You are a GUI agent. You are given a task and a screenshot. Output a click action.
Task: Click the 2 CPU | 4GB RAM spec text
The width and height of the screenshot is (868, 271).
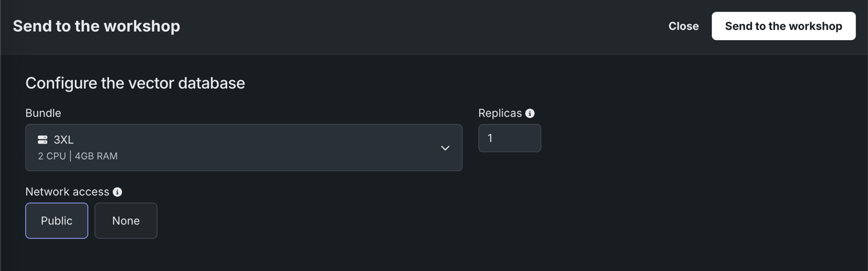pos(78,156)
